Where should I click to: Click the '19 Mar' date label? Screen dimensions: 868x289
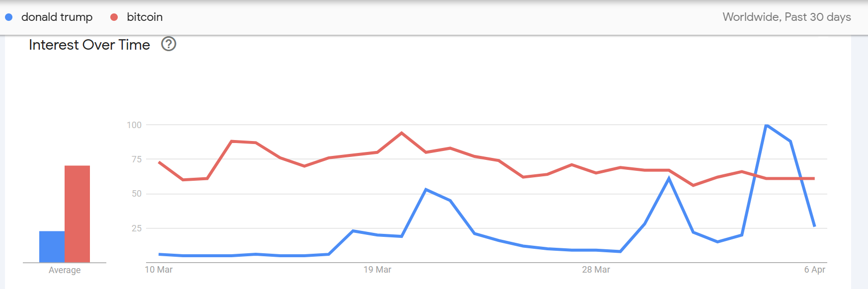pyautogui.click(x=377, y=270)
